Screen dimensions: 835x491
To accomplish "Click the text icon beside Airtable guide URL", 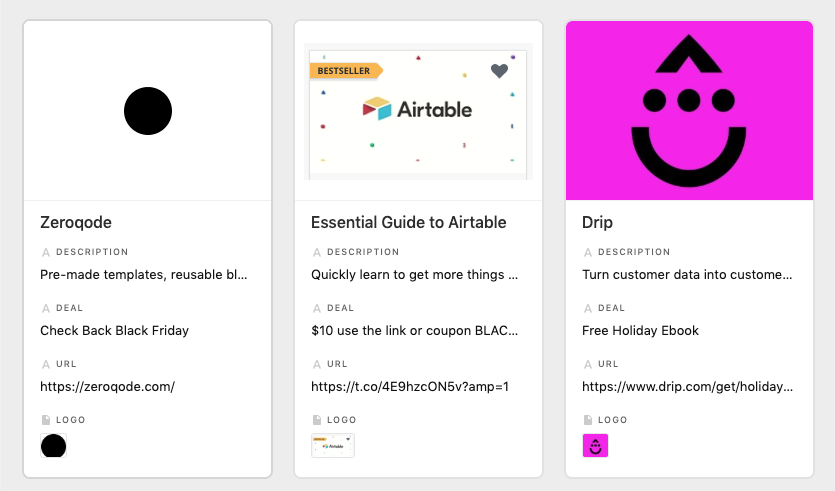I will (x=317, y=364).
